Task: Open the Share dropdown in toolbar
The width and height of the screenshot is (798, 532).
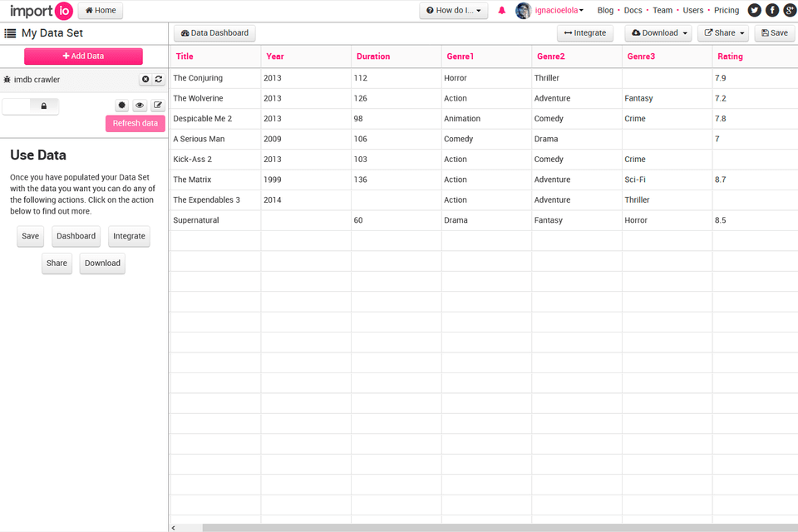Action: click(x=723, y=33)
